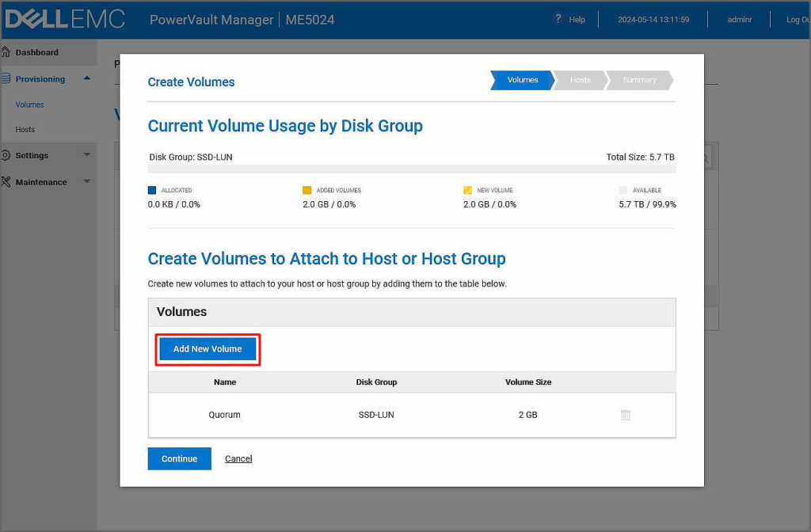The image size is (811, 532).
Task: Delete the Quorum volume with trash icon
Action: tap(625, 415)
